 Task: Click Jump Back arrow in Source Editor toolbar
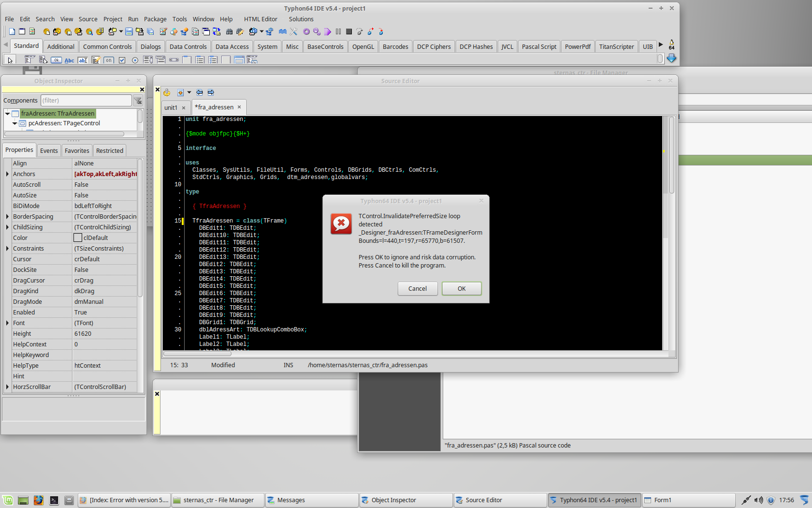[x=200, y=92]
